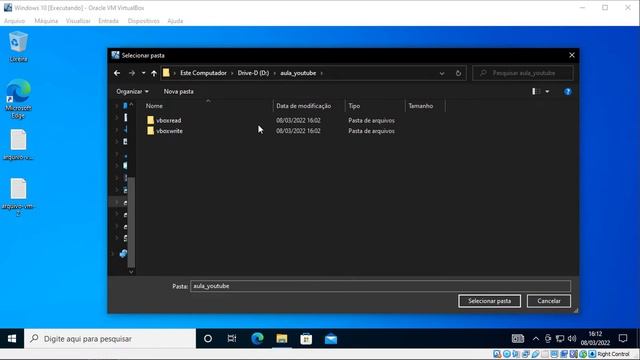
Task: Click the forward navigation arrow in dialog
Action: point(131,73)
